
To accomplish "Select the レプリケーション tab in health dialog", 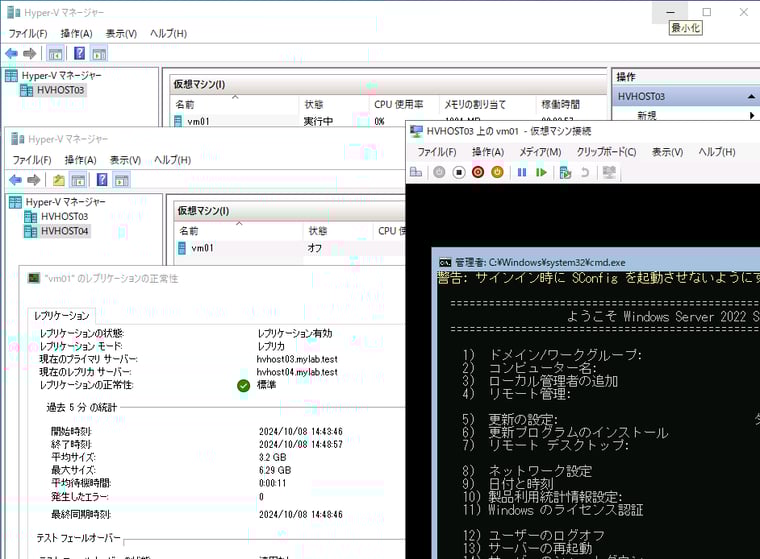I will coord(62,316).
